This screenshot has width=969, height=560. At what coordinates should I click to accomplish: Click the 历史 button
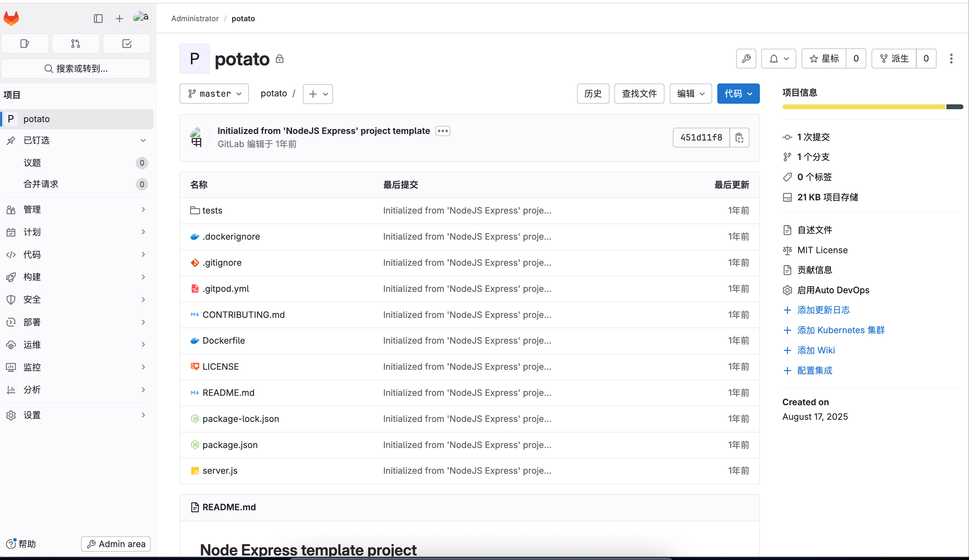coord(593,94)
